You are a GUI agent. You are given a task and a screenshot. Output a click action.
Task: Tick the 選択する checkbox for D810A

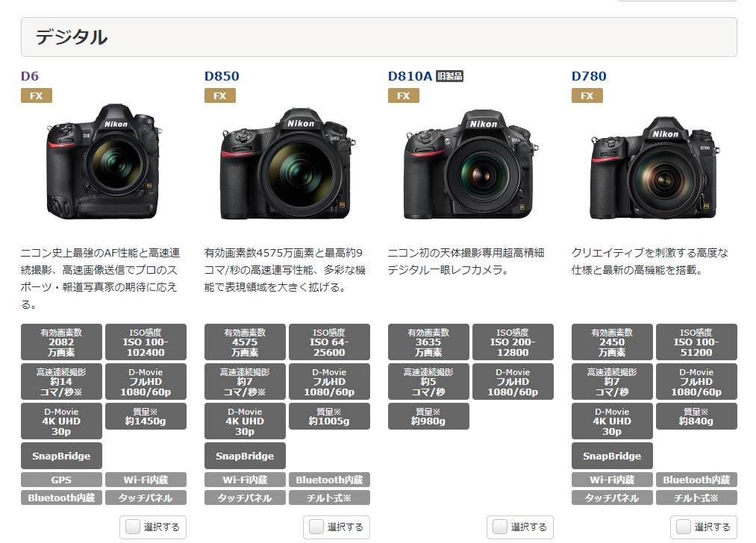pos(500,527)
